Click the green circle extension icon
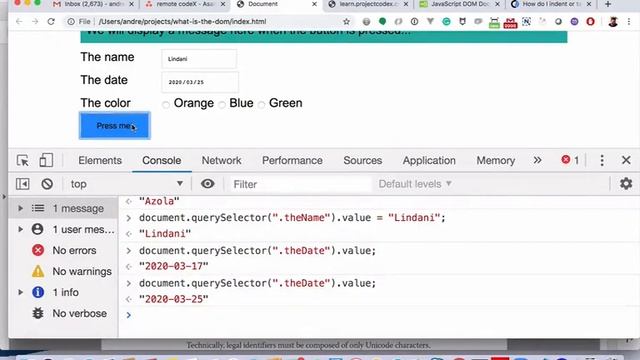640x360 pixels. (x=382, y=21)
